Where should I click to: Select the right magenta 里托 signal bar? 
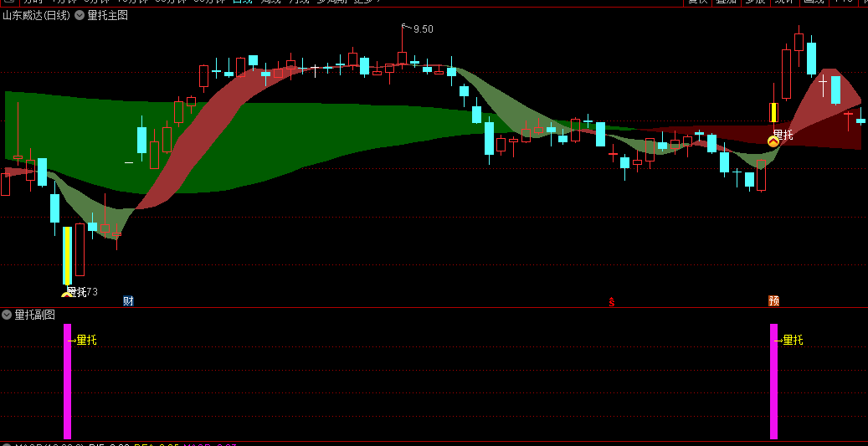[x=774, y=382]
